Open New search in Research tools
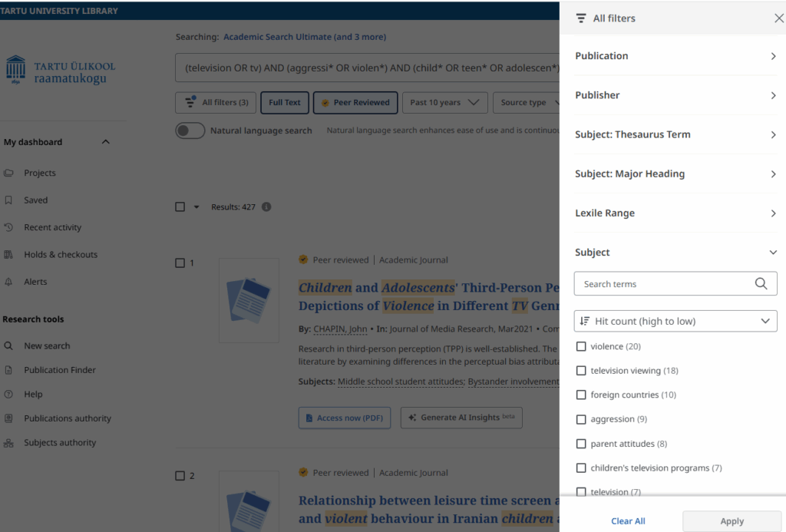This screenshot has height=532, width=786. pos(47,346)
